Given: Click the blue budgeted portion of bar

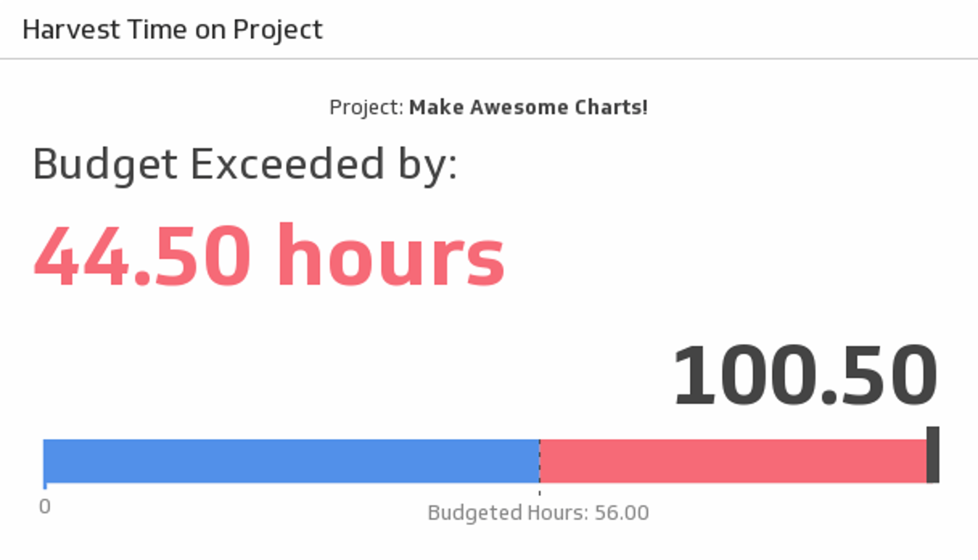Looking at the screenshot, I should click(290, 461).
